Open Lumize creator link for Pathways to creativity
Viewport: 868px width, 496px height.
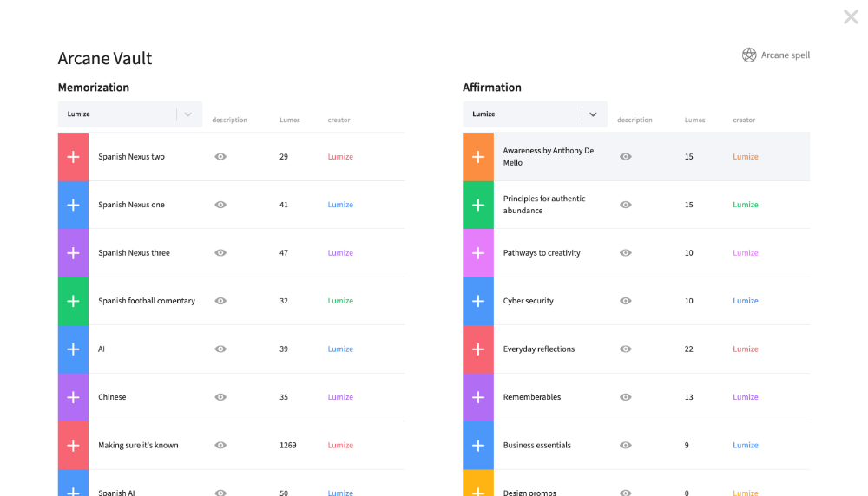746,252
